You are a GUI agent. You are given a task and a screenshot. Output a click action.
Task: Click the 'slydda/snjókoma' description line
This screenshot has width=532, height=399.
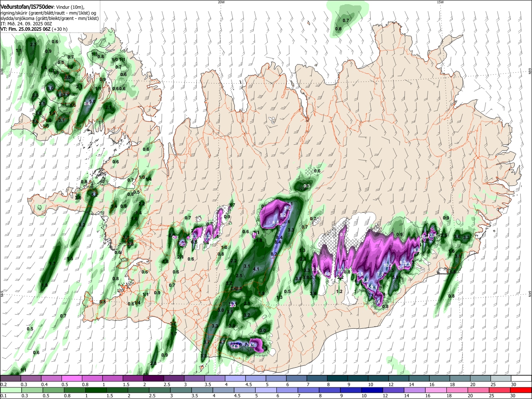pyautogui.click(x=49, y=19)
